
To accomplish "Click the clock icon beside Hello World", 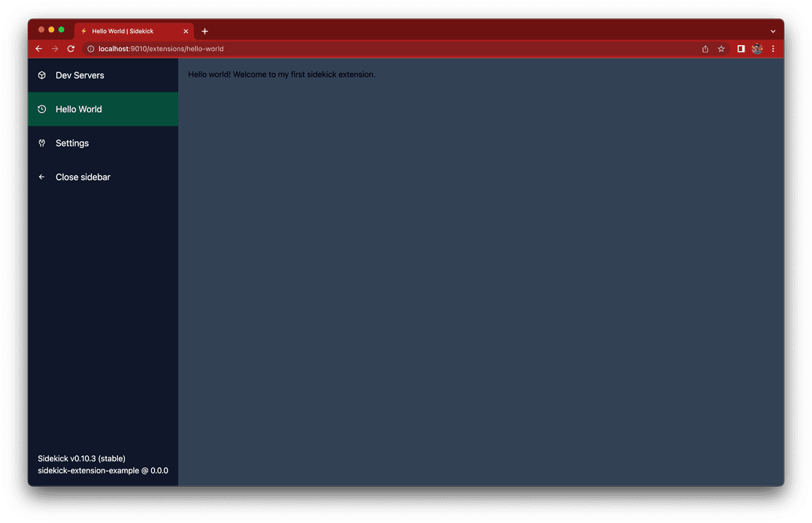I will coord(42,109).
